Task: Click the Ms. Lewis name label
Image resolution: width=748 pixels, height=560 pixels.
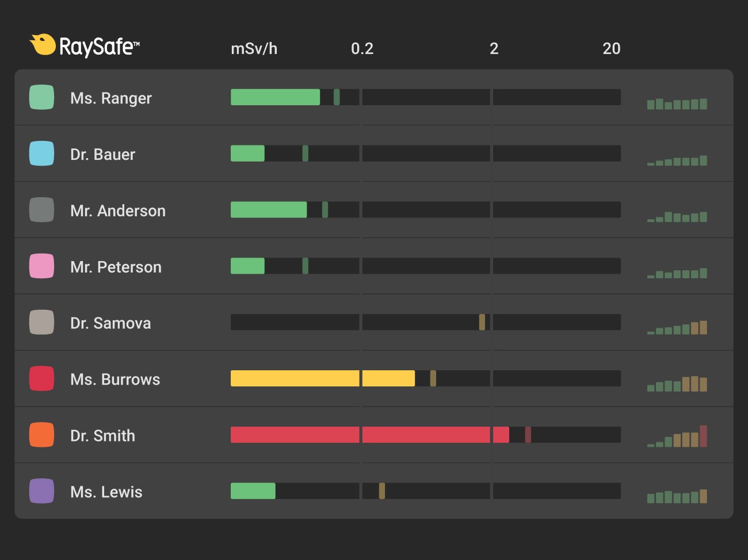Action: click(106, 492)
